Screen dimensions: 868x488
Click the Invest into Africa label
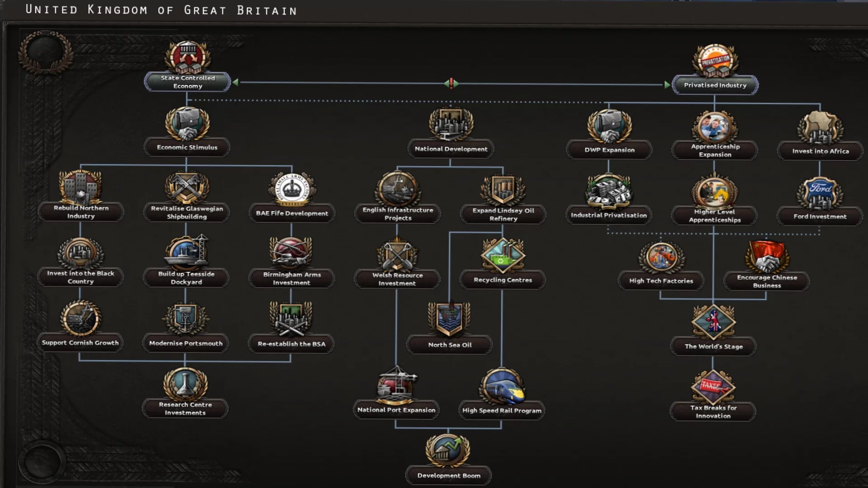pyautogui.click(x=820, y=151)
